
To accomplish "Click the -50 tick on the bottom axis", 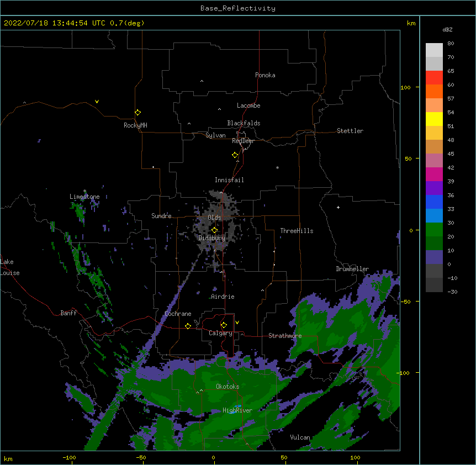I will click(x=141, y=457).
